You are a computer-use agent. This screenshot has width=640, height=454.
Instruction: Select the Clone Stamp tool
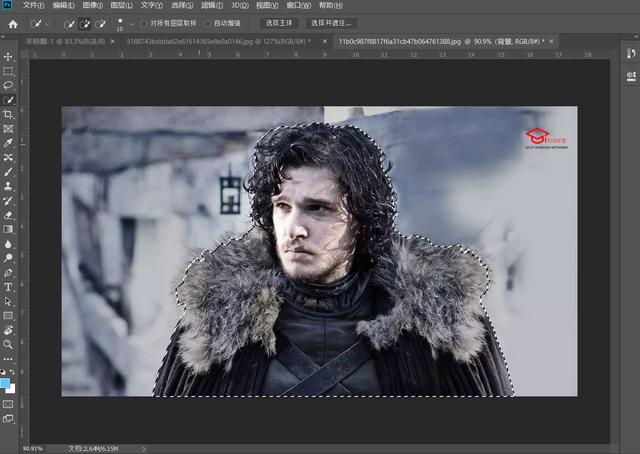pos(8,186)
